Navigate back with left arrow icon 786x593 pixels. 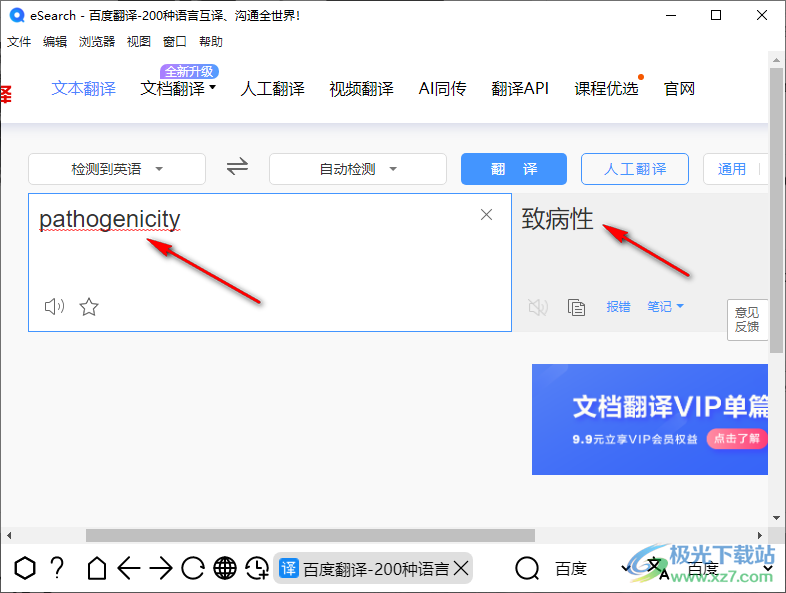click(129, 568)
